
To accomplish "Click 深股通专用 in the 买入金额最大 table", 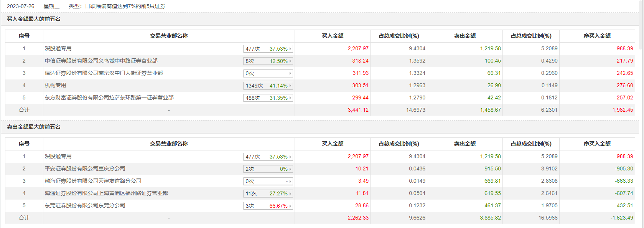I will 58,48.
